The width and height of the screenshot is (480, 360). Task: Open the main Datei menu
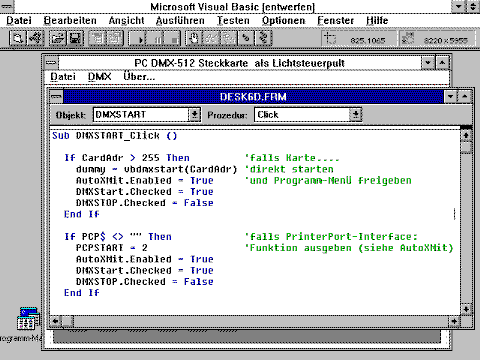tap(19, 20)
